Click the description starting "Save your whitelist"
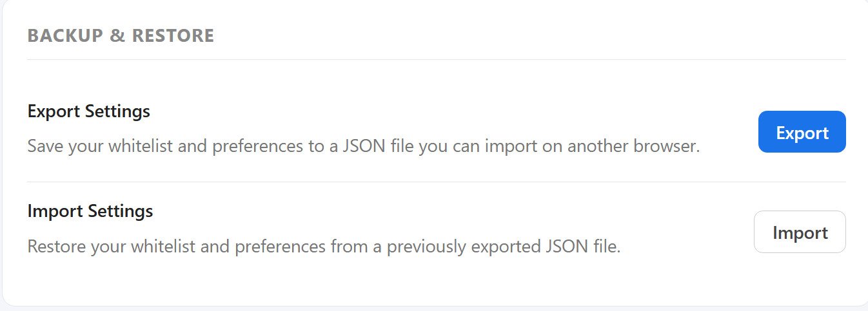868x311 pixels. pos(364,146)
